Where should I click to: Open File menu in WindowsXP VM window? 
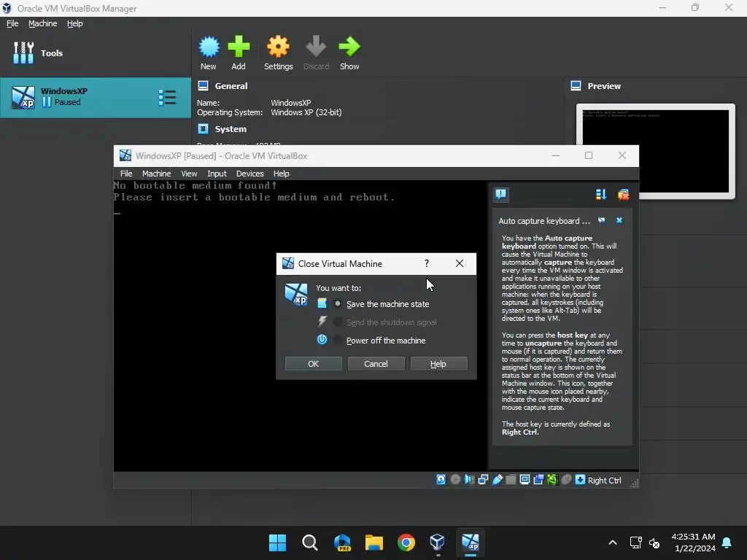pyautogui.click(x=126, y=174)
